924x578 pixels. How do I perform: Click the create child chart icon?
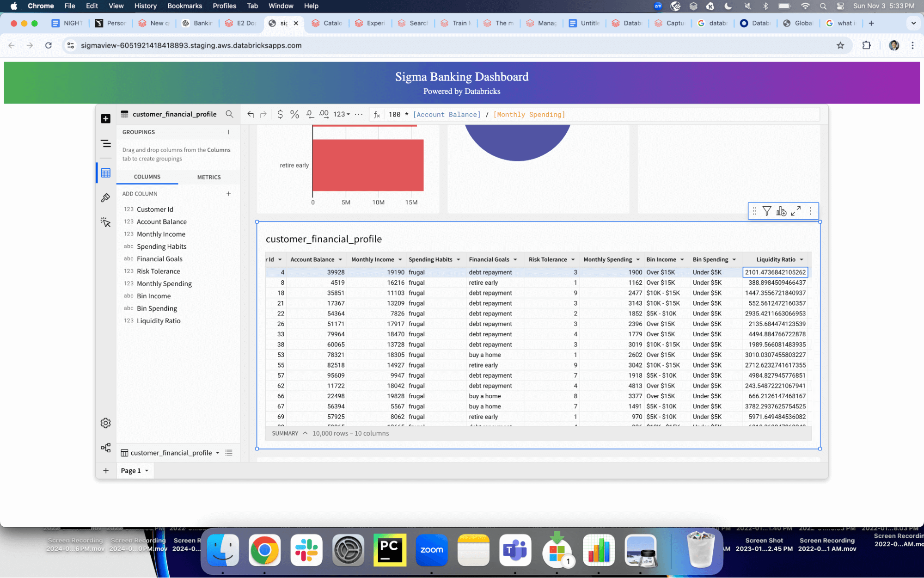click(781, 211)
